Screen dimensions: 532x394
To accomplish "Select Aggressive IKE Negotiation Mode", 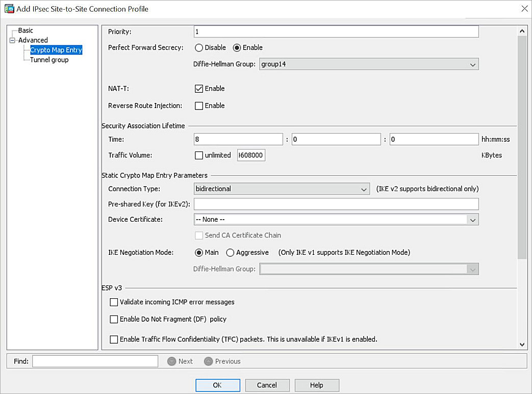I will click(230, 252).
